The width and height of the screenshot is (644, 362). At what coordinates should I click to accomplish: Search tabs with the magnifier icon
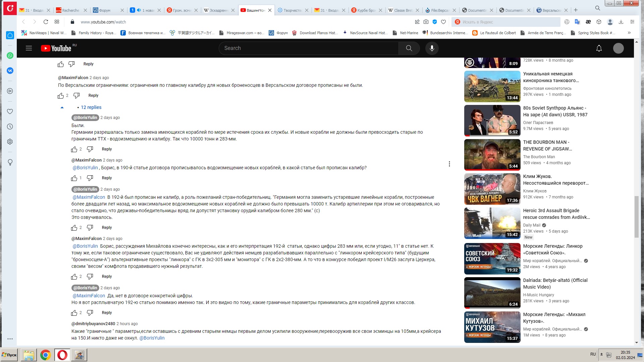[598, 8]
